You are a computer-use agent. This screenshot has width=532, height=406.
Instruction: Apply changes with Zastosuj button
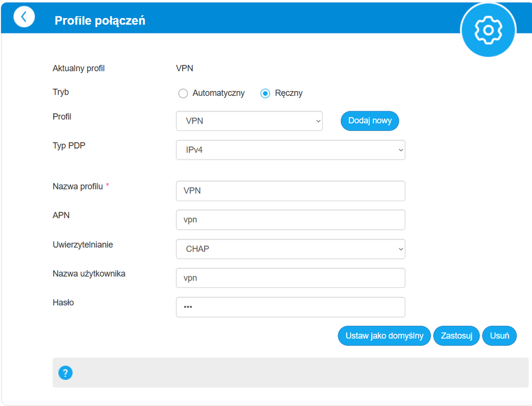coord(456,336)
